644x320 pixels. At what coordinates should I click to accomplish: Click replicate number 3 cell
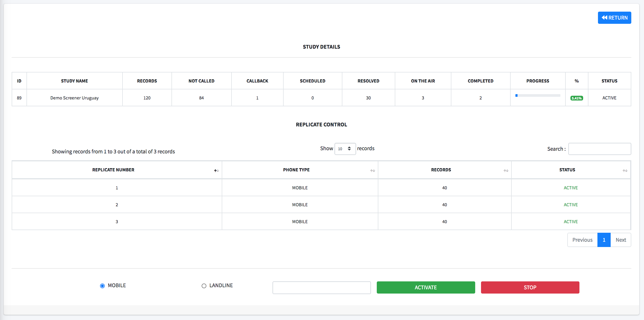pyautogui.click(x=117, y=222)
